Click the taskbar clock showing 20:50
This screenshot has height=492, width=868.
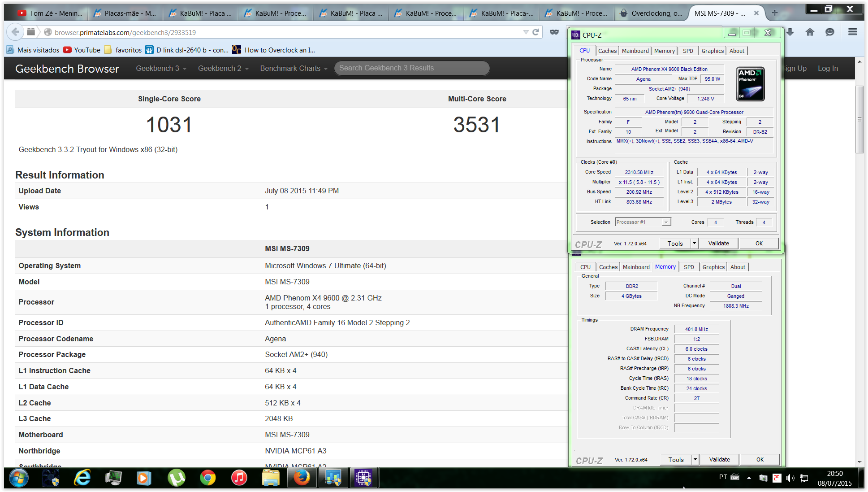[834, 478]
